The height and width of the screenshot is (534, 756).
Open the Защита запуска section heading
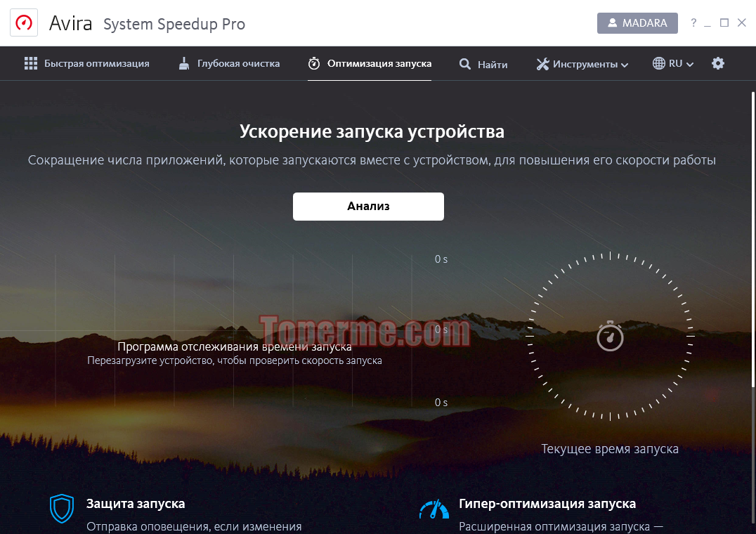[x=136, y=504]
